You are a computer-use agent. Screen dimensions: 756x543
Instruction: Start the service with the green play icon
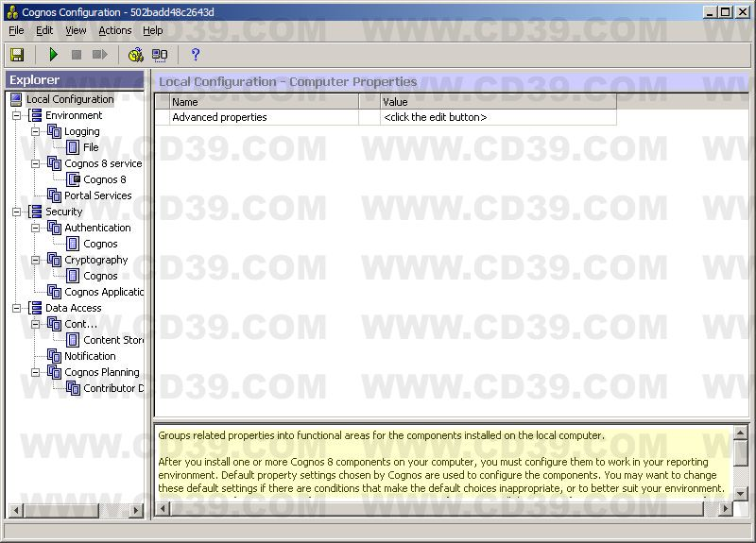pyautogui.click(x=54, y=55)
